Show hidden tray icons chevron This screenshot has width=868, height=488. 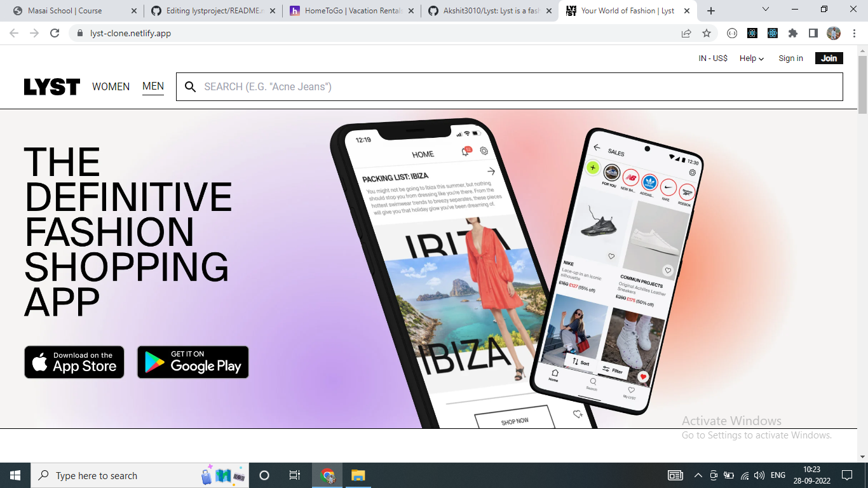tap(698, 475)
